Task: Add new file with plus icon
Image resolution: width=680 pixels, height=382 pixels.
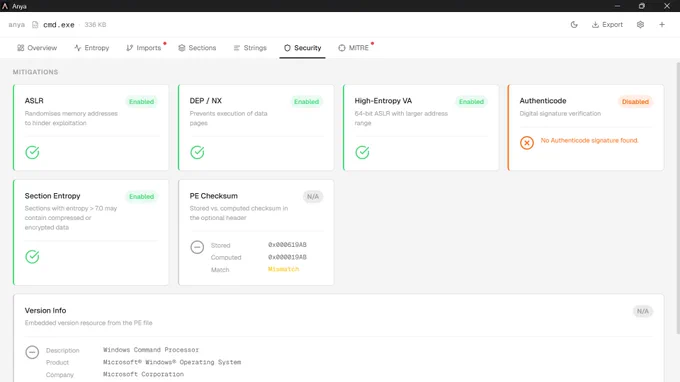Action: [x=662, y=25]
